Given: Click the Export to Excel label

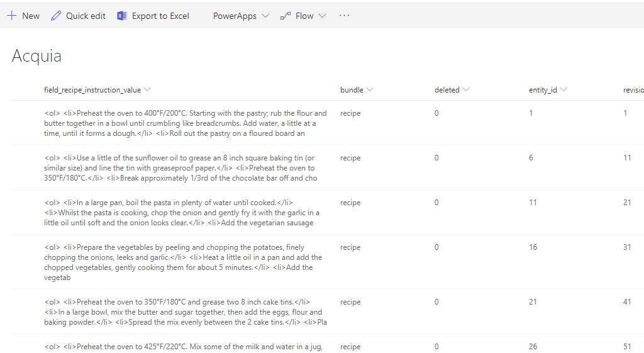Looking at the screenshot, I should pyautogui.click(x=160, y=16).
